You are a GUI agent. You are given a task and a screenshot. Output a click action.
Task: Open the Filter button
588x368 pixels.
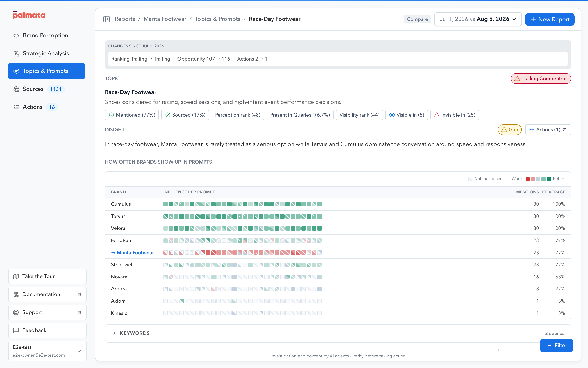[556, 345]
